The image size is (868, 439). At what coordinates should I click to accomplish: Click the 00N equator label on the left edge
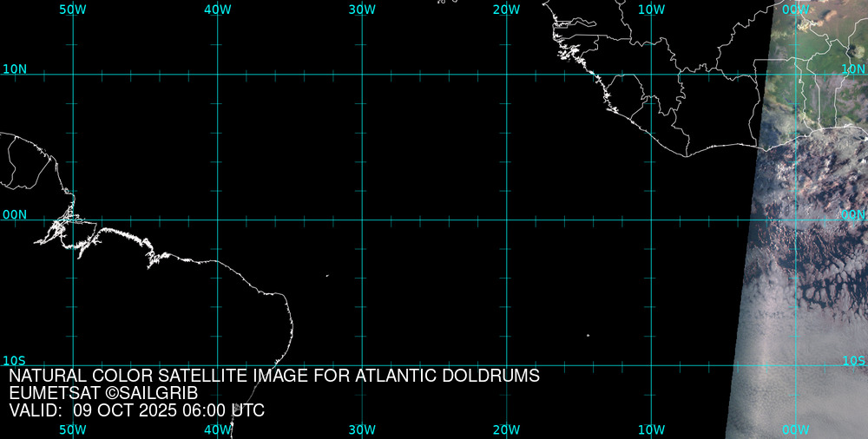[15, 214]
